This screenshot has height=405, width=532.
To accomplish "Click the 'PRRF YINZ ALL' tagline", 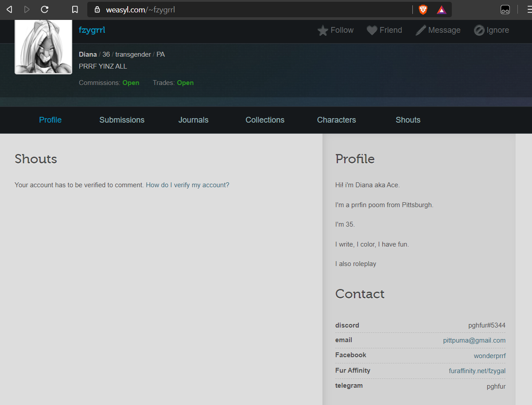I will 103,66.
